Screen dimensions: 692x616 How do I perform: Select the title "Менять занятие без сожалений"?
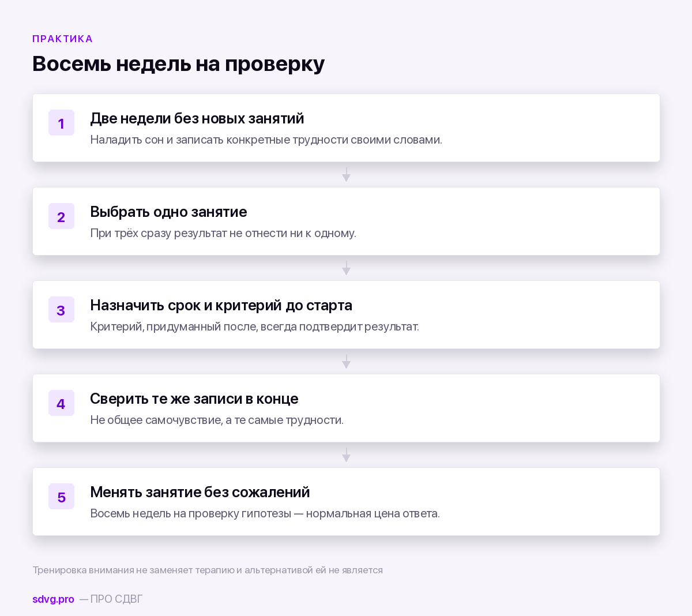tap(200, 492)
